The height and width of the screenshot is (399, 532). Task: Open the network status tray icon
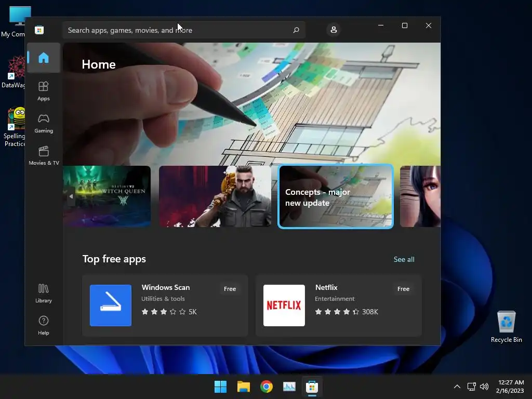471,387
